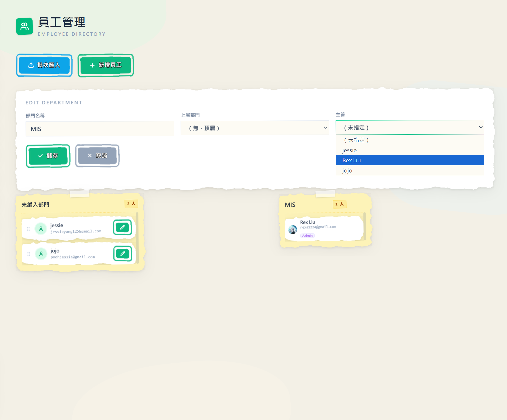
Task: Click the EDIT DEPARTMENT panel heading
Action: coord(54,103)
